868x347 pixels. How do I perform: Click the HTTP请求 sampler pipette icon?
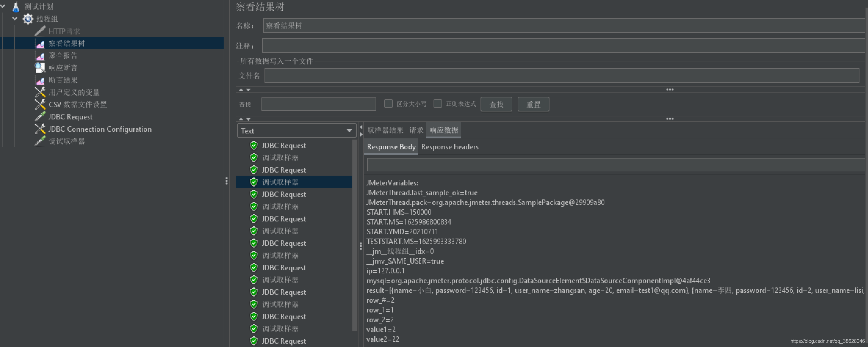point(40,31)
